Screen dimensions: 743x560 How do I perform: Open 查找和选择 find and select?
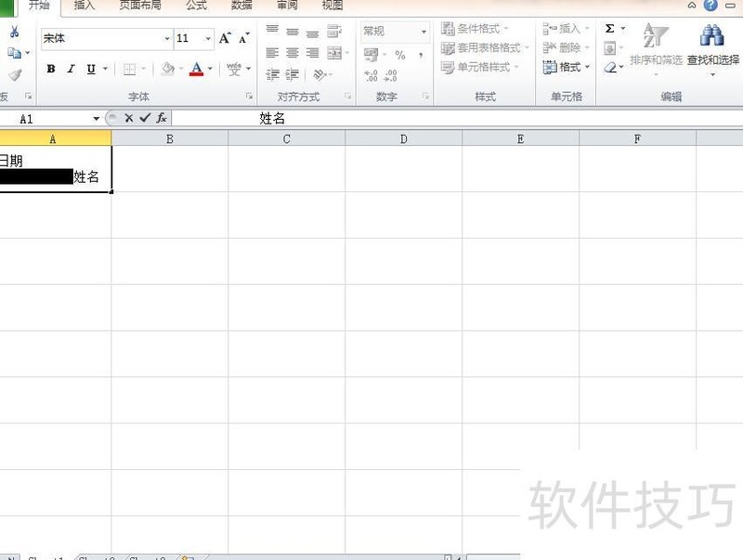pyautogui.click(x=713, y=50)
